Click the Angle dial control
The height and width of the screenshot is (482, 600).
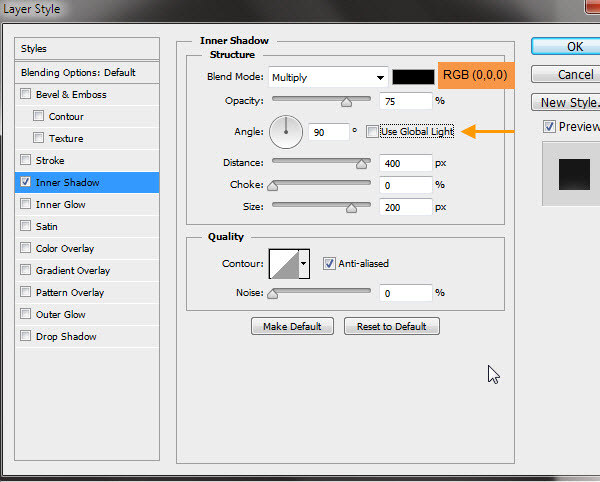(286, 131)
